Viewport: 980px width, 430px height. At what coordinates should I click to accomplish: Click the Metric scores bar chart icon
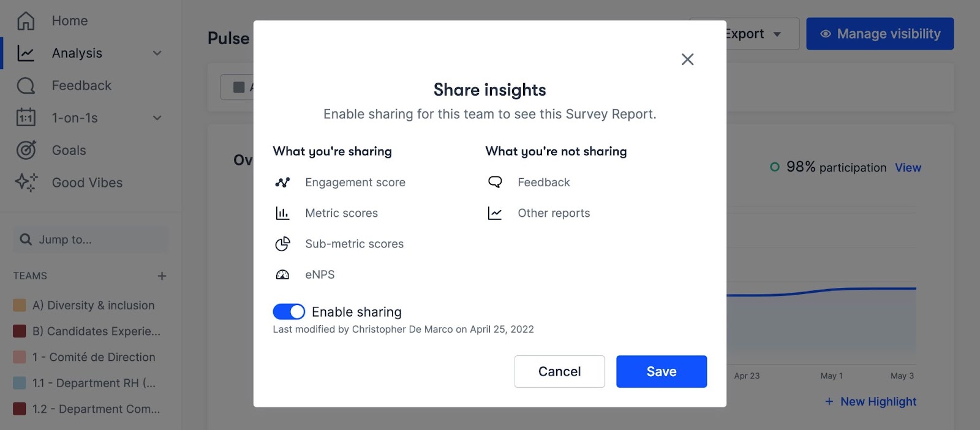tap(282, 213)
